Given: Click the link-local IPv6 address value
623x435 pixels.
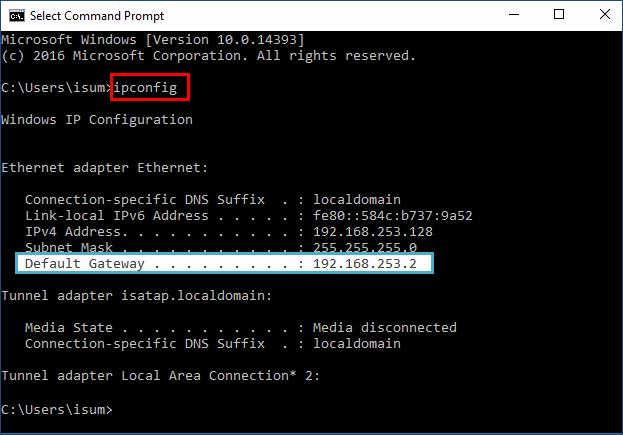Looking at the screenshot, I should tap(392, 215).
